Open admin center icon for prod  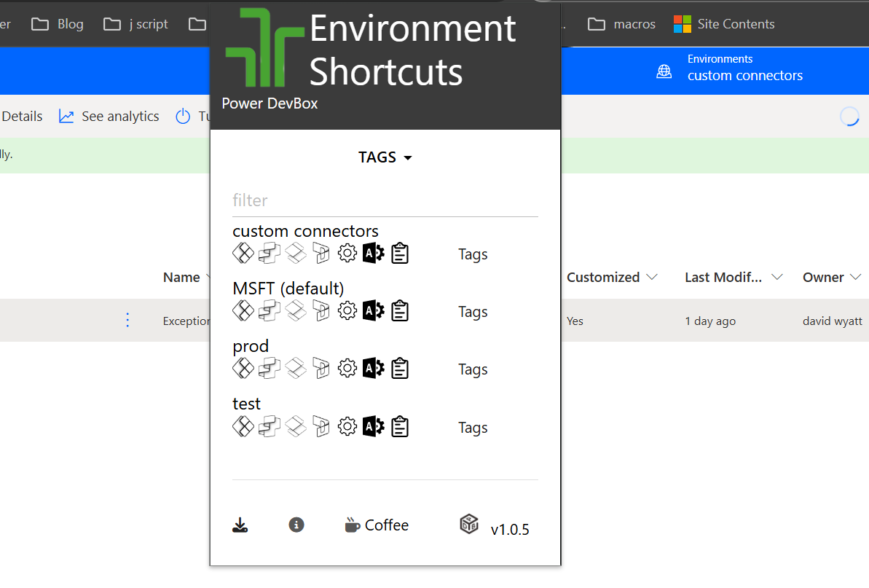click(x=374, y=369)
